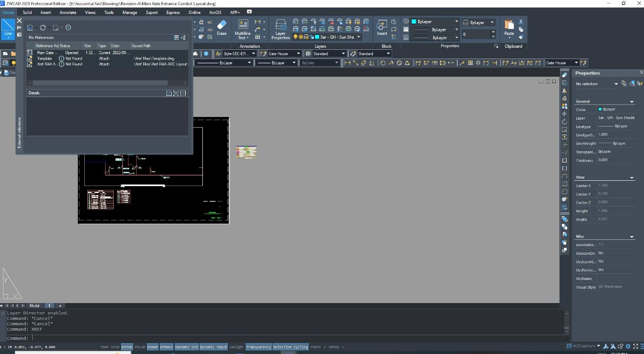
Task: Click the cyan ByLayer color swatch in Properties
Action: coord(600,109)
